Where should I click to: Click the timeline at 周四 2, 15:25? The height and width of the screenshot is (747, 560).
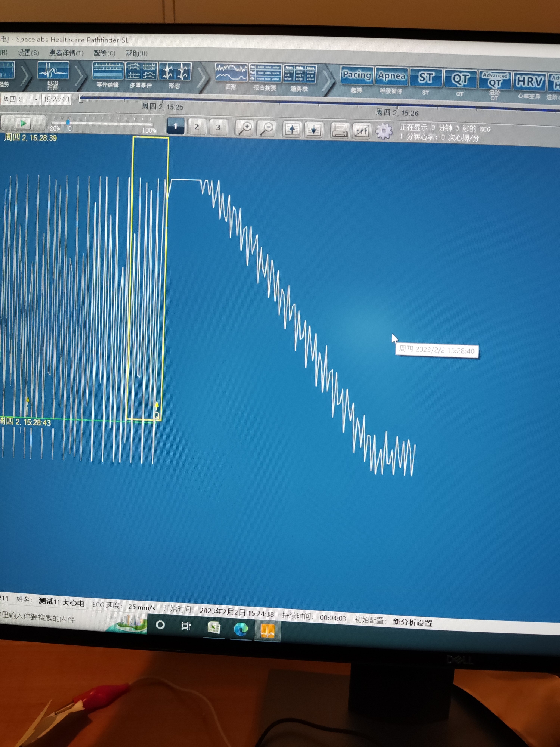tap(162, 106)
